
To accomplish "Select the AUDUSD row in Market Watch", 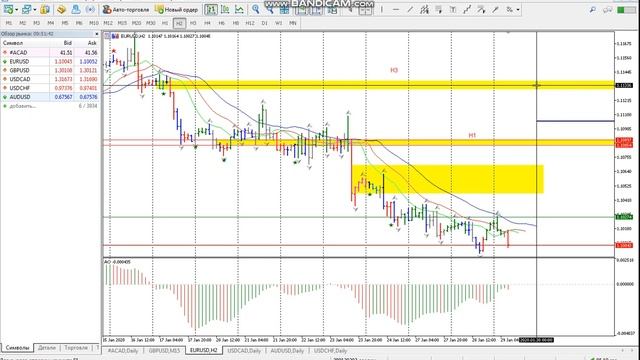I will tap(50, 97).
